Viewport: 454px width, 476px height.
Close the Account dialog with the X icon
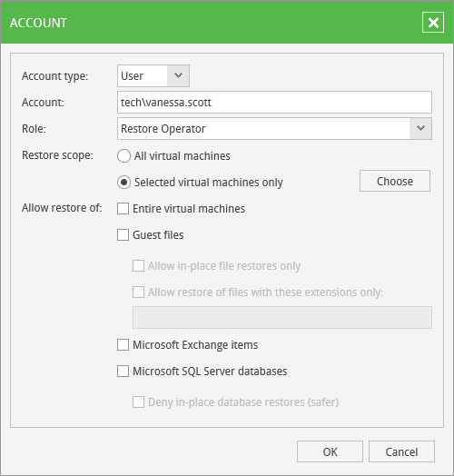click(x=433, y=23)
